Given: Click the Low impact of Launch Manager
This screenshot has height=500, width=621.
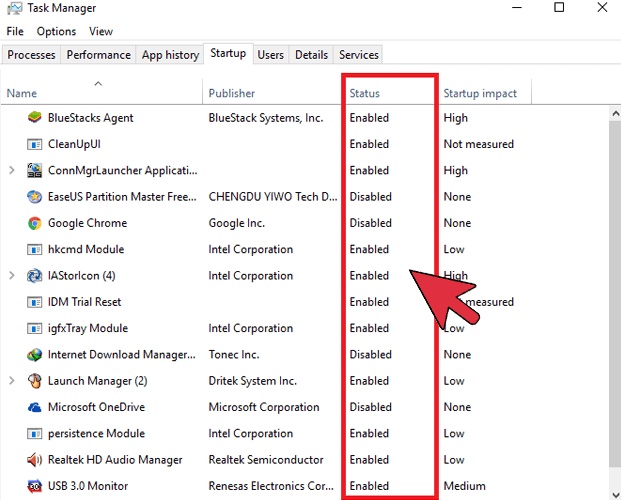Looking at the screenshot, I should tap(453, 381).
